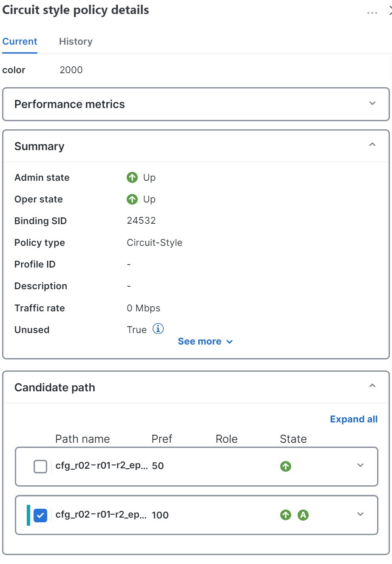Select the Current tab

point(20,41)
